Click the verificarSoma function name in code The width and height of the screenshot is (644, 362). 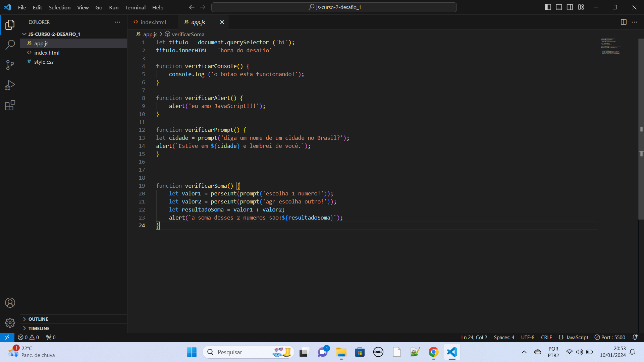click(206, 186)
